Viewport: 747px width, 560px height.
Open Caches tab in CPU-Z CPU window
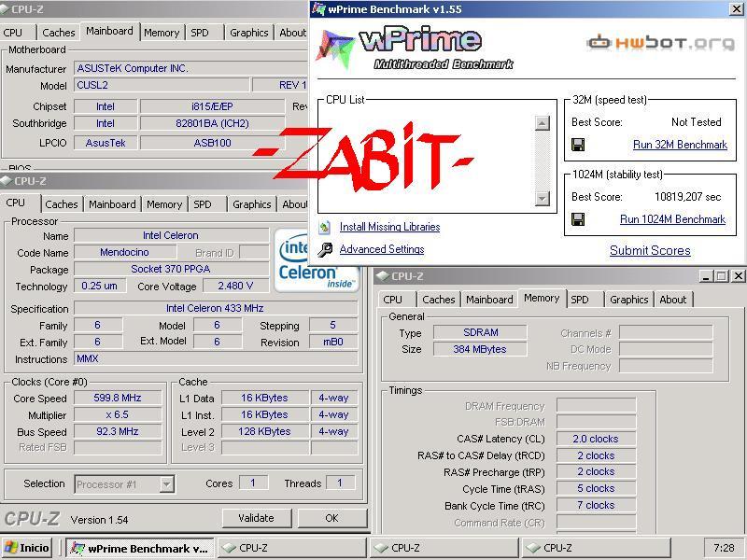[x=61, y=204]
